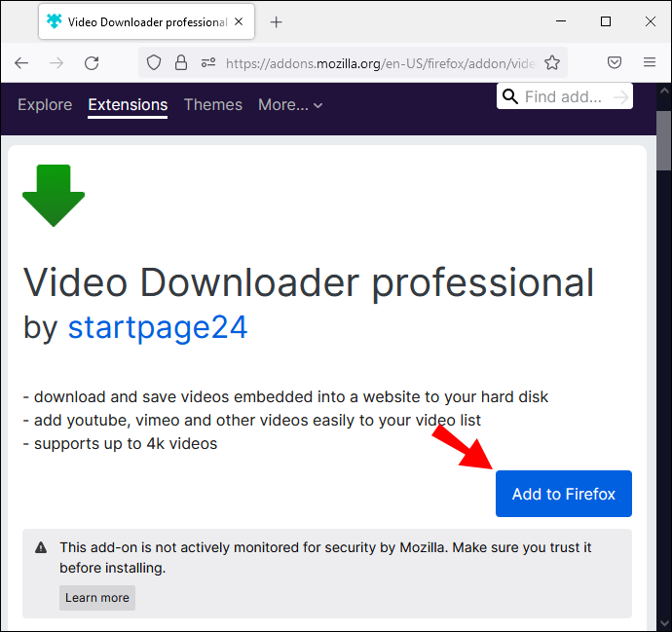Open the Save to Pocket icon
This screenshot has width=672, height=632.
tap(615, 62)
